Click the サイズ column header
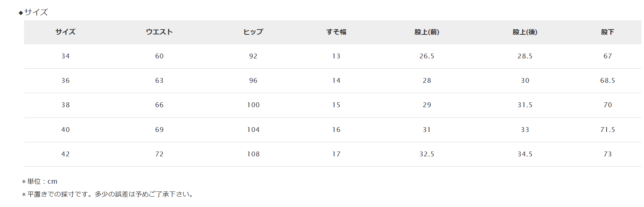The image size is (644, 207). 65,32
